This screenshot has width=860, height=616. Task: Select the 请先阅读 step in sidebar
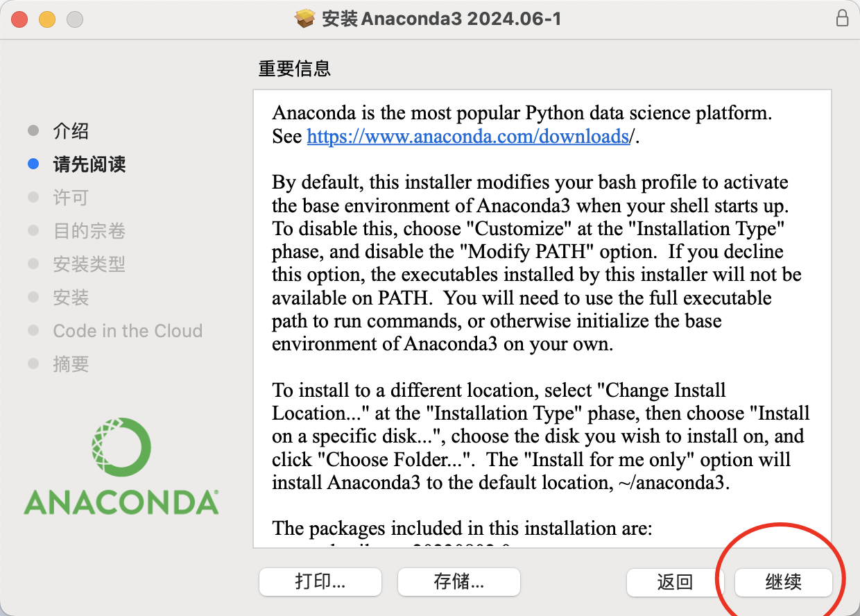point(89,164)
